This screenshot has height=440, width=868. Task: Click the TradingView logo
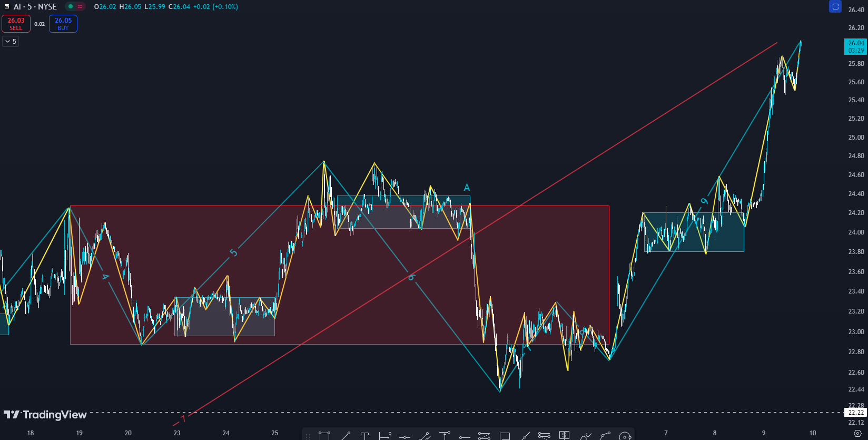point(45,415)
